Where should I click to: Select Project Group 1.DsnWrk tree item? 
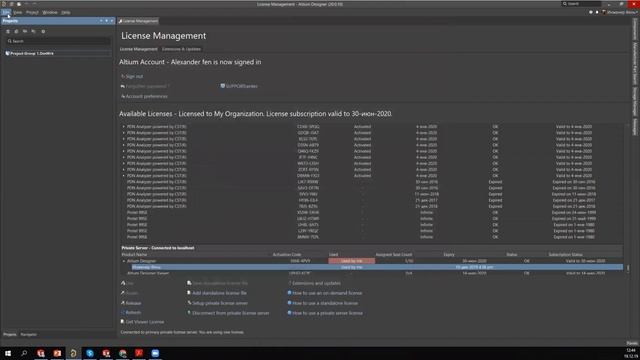[32, 53]
